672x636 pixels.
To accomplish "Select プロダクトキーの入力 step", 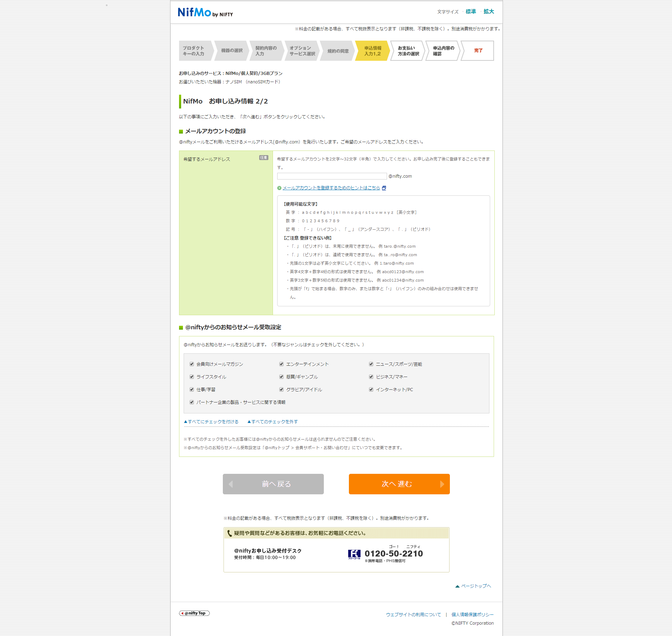I will click(x=196, y=51).
